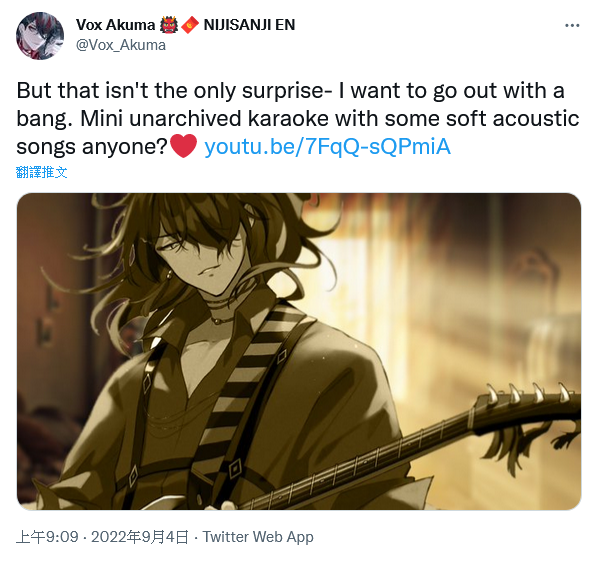
Task: Click the red heart emoji in tweet
Action: pos(183,146)
